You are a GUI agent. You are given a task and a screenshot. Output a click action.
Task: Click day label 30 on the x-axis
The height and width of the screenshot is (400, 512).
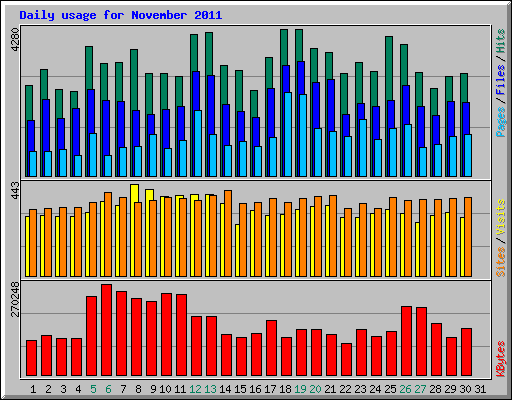pos(465,389)
